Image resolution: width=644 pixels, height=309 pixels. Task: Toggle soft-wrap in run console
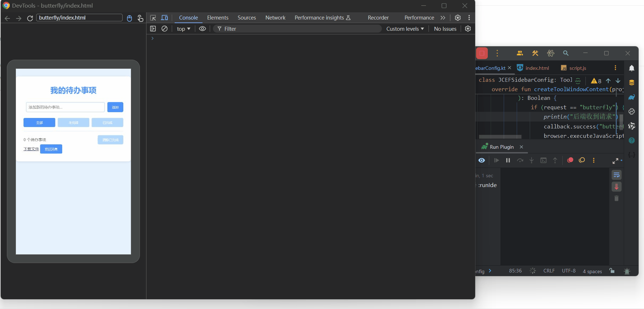[617, 175]
